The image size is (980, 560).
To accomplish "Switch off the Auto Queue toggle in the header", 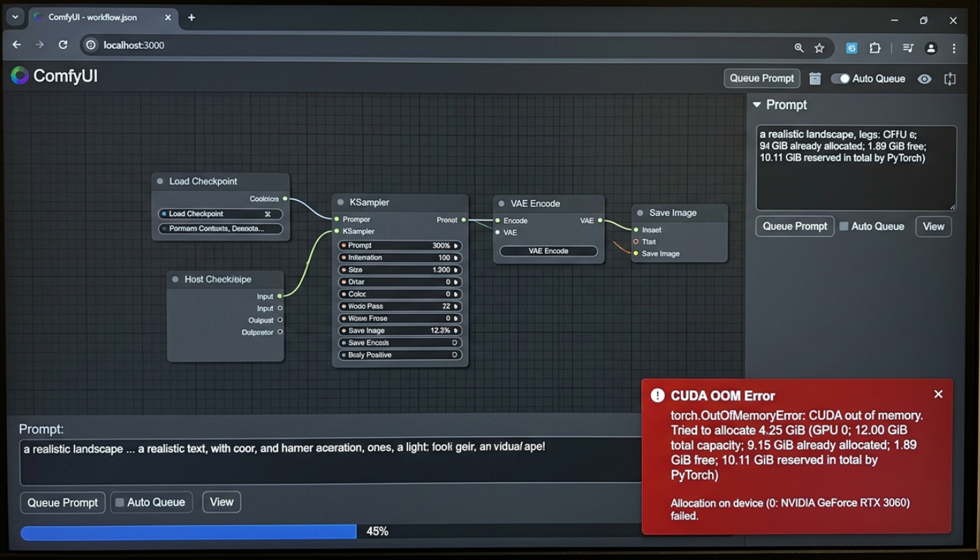I will pos(840,79).
